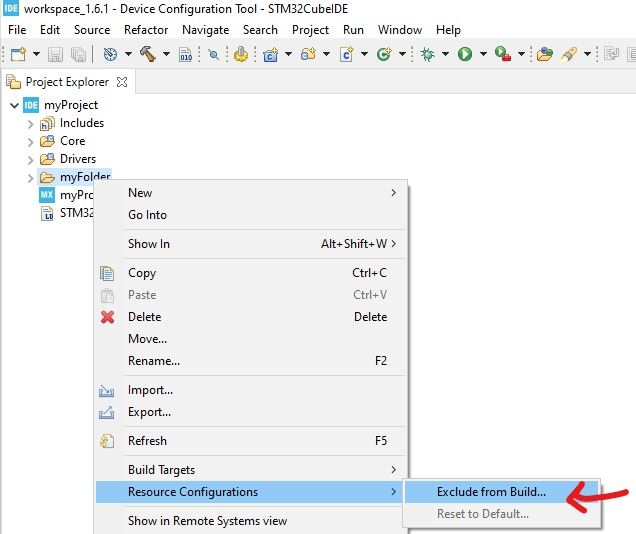
Task: Select Exclude from Build... submenu entry
Action: (x=502, y=492)
